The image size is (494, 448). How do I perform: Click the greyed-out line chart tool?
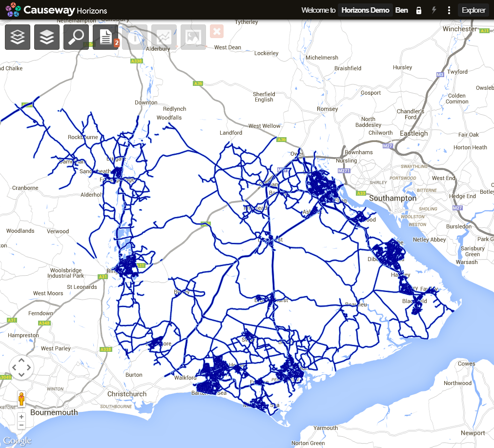pos(164,37)
